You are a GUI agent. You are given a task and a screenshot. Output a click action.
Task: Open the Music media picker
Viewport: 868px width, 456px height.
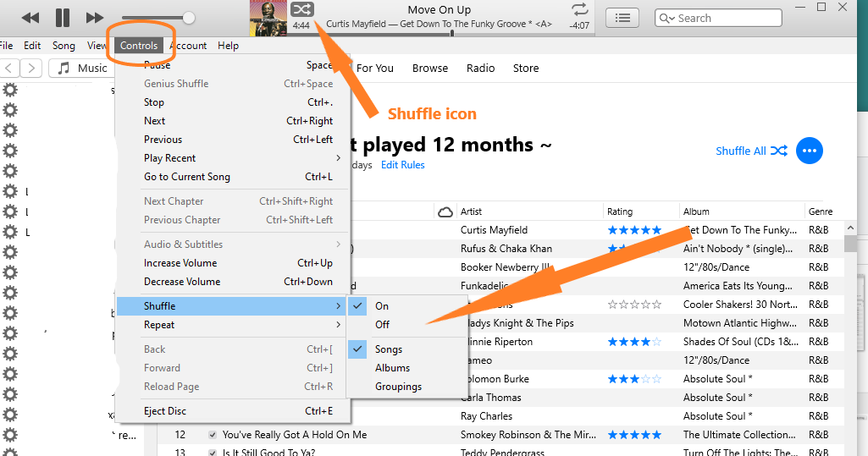coord(82,68)
